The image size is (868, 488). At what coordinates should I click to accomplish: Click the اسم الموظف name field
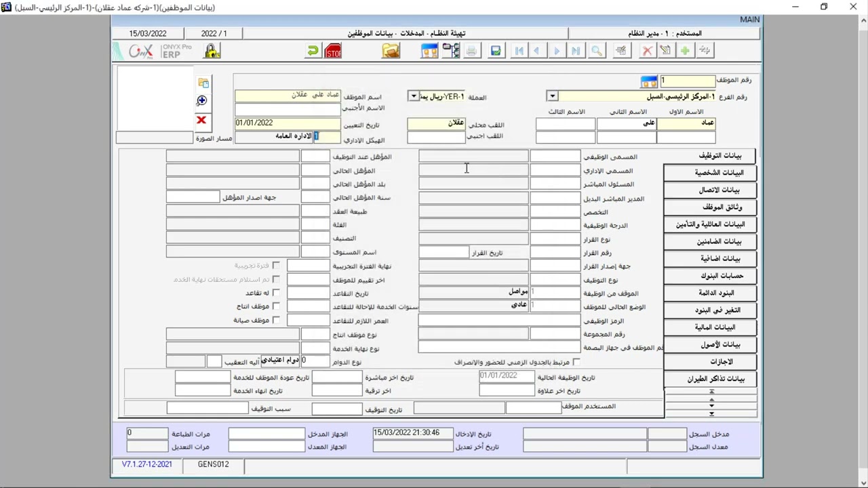point(288,96)
